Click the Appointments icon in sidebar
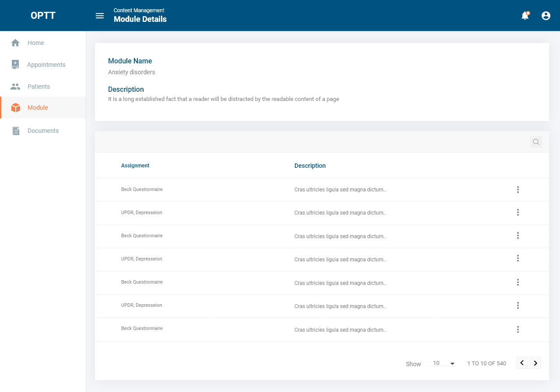Screen dimensions: 560x392 pos(15,65)
